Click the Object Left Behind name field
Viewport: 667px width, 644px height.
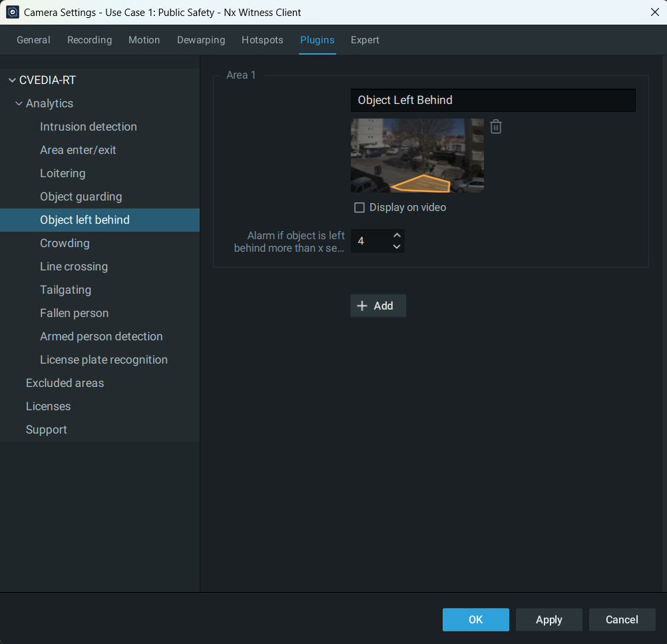493,100
